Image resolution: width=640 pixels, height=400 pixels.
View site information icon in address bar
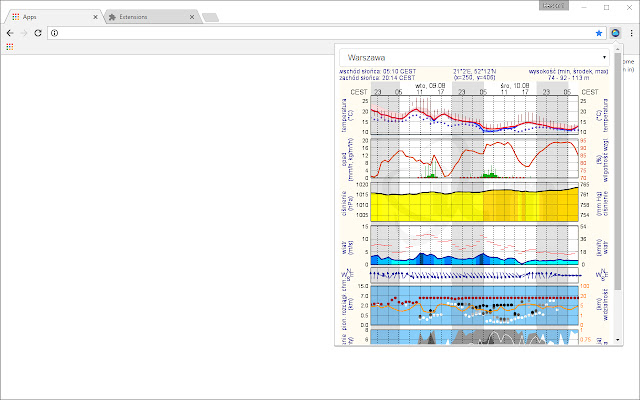[x=55, y=33]
